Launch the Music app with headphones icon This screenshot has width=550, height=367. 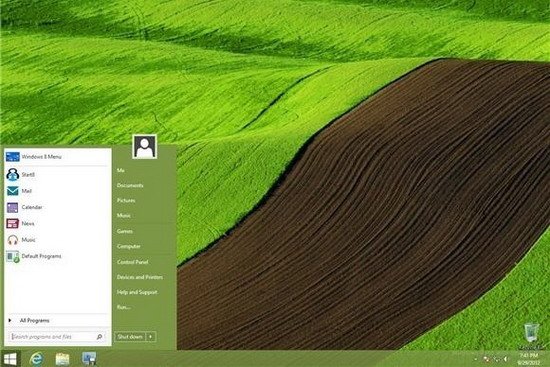click(57, 240)
